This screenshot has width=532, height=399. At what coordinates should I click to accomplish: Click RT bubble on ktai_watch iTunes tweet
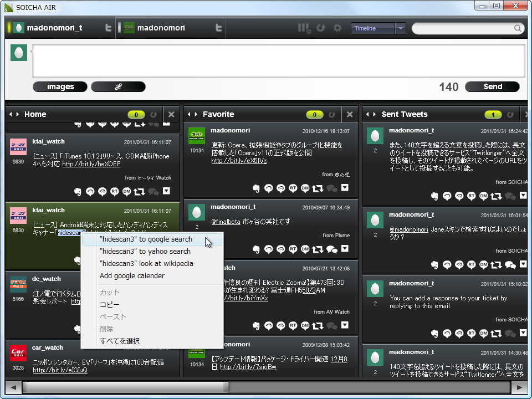[115, 192]
